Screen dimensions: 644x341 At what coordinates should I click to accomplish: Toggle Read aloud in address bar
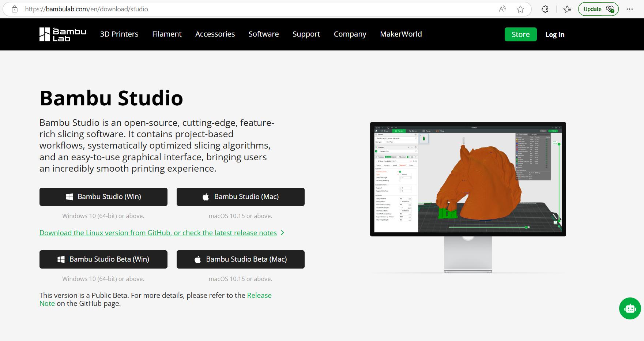click(502, 9)
